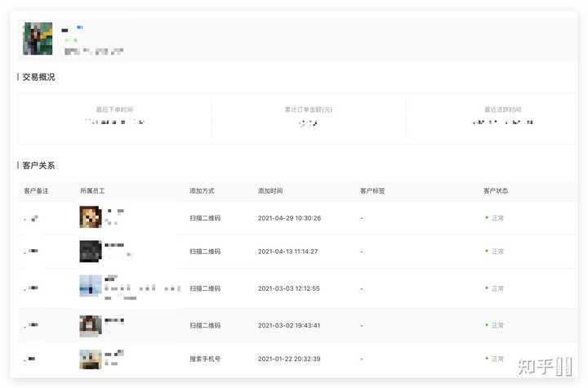Select the 最近活跃时间 stat label
The width and height of the screenshot is (588, 388).
502,109
